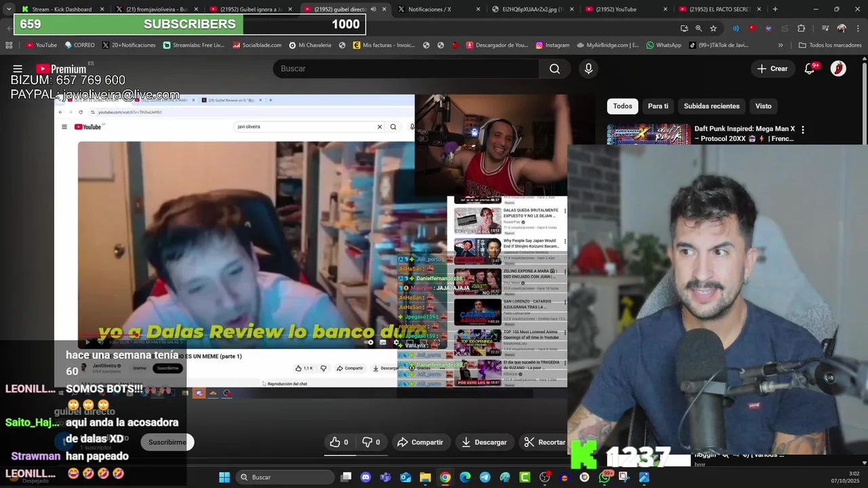Viewport: 868px width, 488px height.
Task: Open the browser zoom magnifier icon
Action: pos(698,28)
